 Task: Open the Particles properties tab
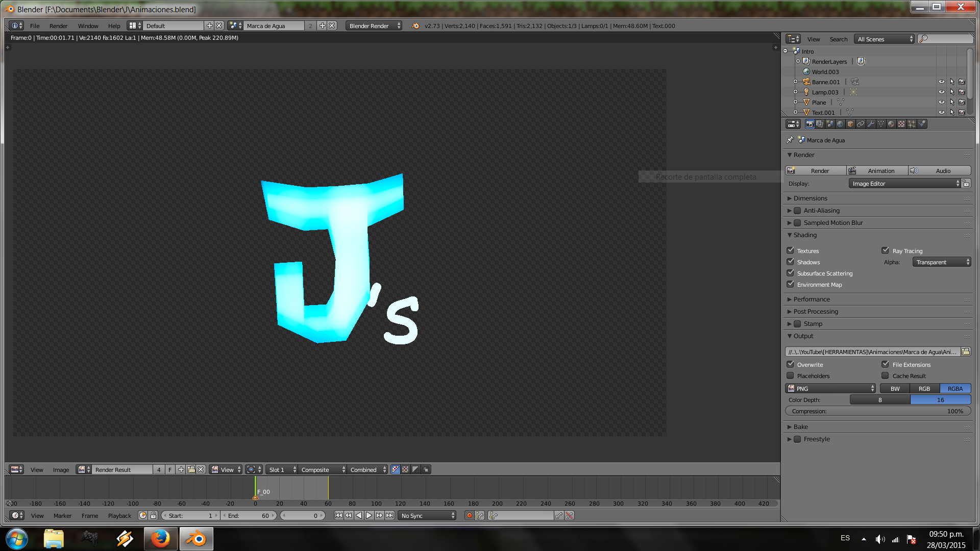[x=912, y=124]
